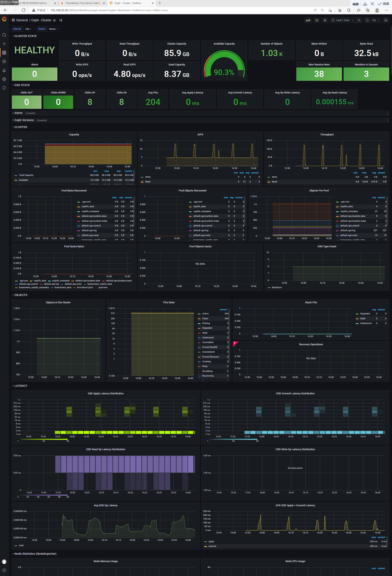
Task: Open dashboard settings cog in top toolbar
Action: pyautogui.click(x=325, y=20)
